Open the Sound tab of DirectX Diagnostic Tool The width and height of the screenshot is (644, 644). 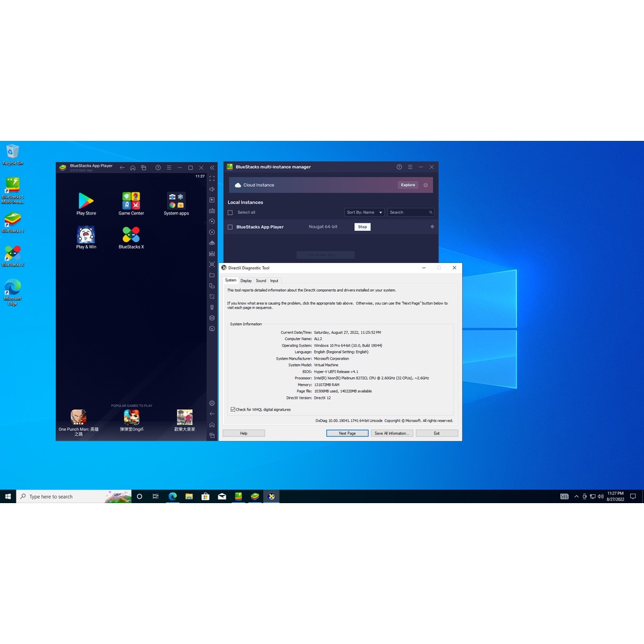[x=261, y=280]
